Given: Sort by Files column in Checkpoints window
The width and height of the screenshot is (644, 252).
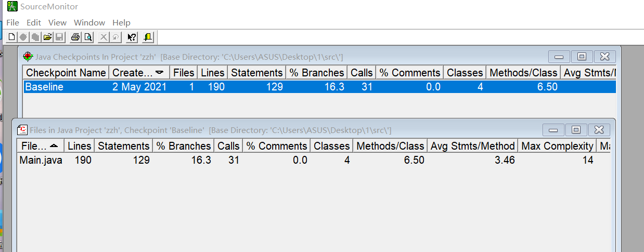Looking at the screenshot, I should [184, 73].
